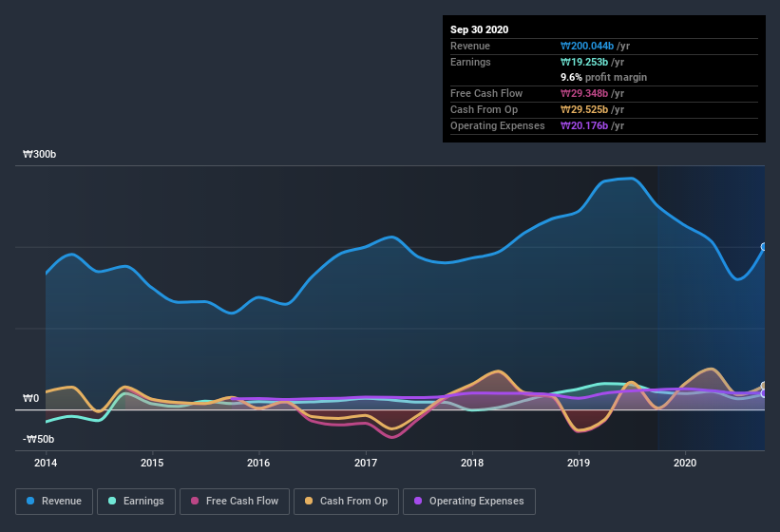Screen dimensions: 780x532
Task: Click the Revenue endpoint marker on the chart
Action: 764,247
